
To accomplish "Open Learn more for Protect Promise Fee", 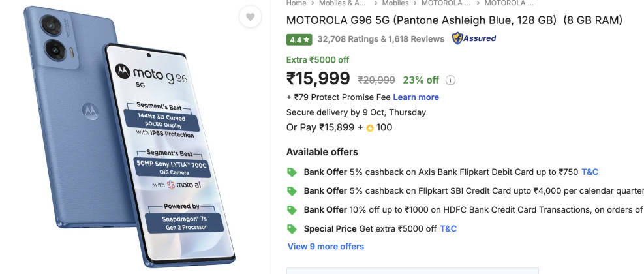I will (x=416, y=97).
